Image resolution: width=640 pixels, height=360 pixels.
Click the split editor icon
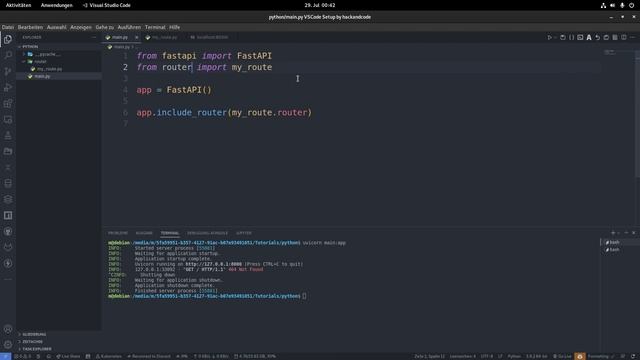click(624, 37)
